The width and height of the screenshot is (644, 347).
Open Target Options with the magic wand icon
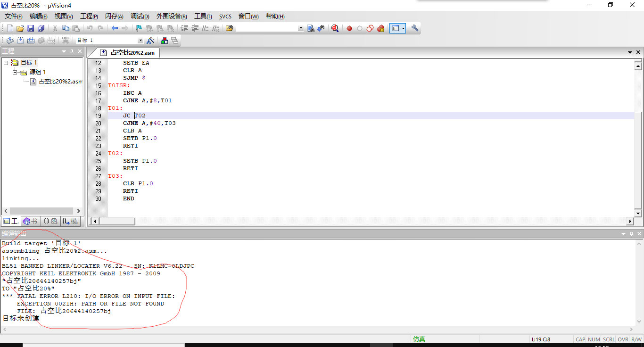pyautogui.click(x=151, y=41)
